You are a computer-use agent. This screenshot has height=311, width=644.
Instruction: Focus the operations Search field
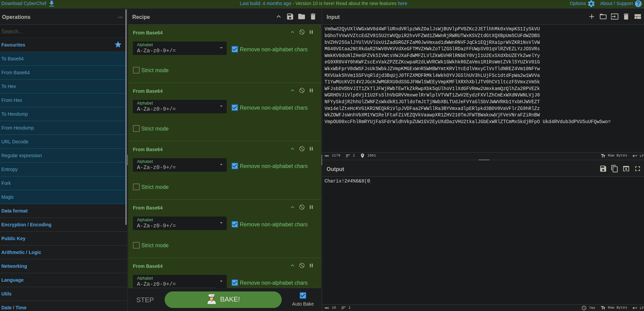click(x=63, y=31)
